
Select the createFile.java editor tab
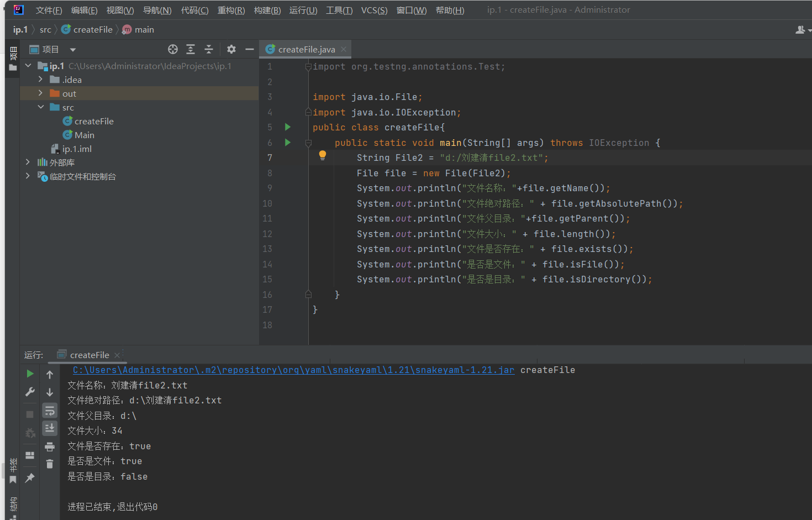[x=306, y=50]
